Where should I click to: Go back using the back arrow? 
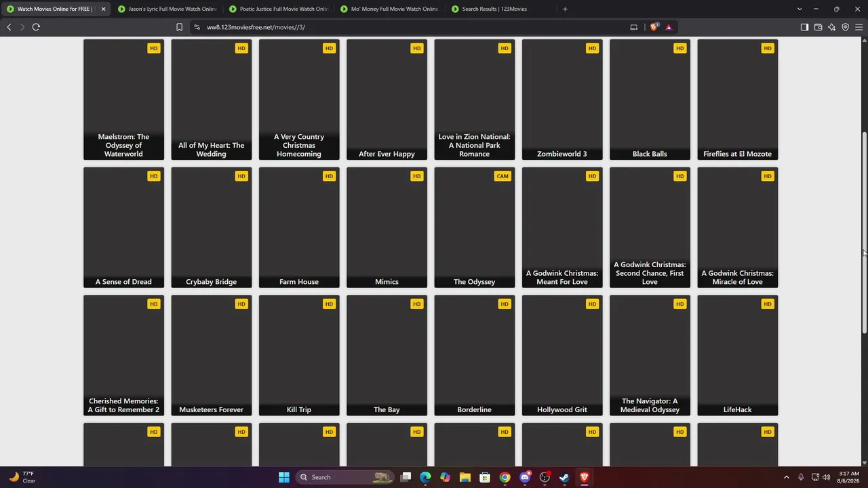9,27
